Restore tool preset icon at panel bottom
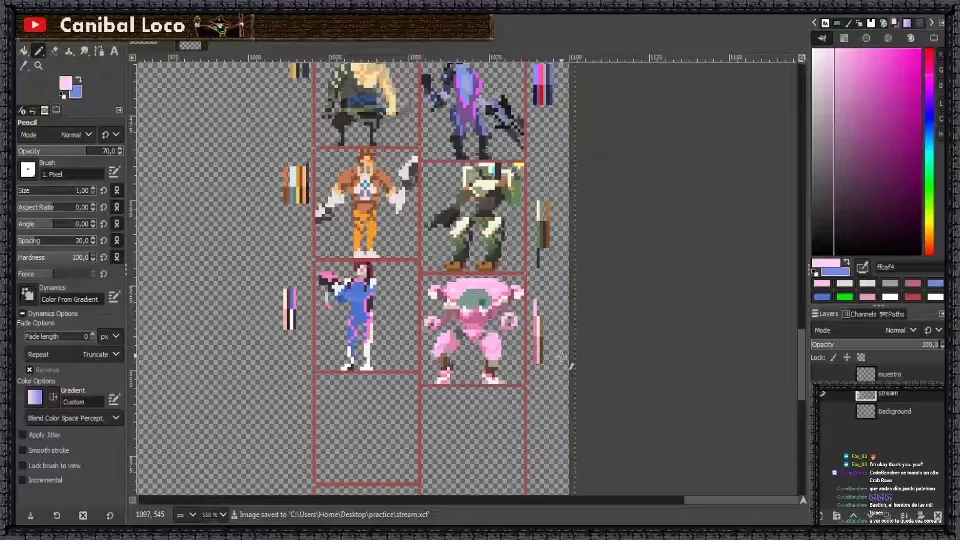Screen dimensions: 960x540 56,516
